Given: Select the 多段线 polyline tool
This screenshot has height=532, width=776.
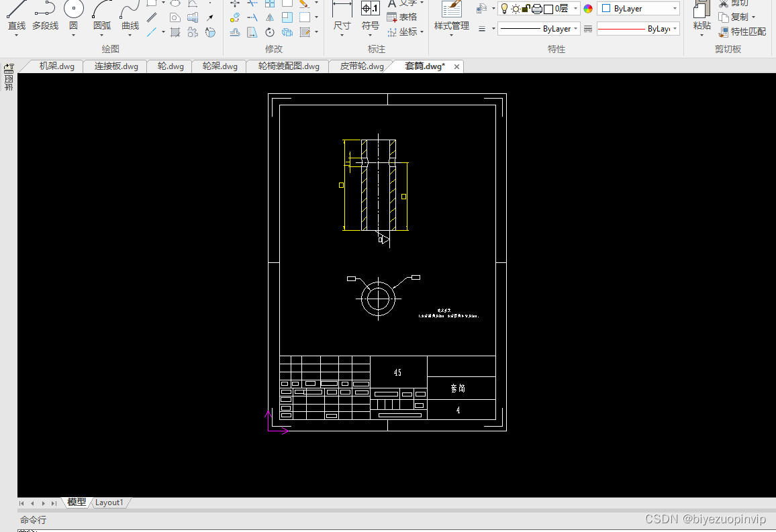Looking at the screenshot, I should tap(45, 15).
